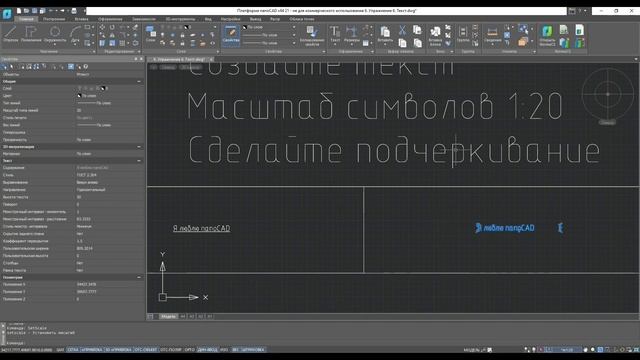
Task: Collapse the Геометрия section in Properties
Action: point(139,278)
